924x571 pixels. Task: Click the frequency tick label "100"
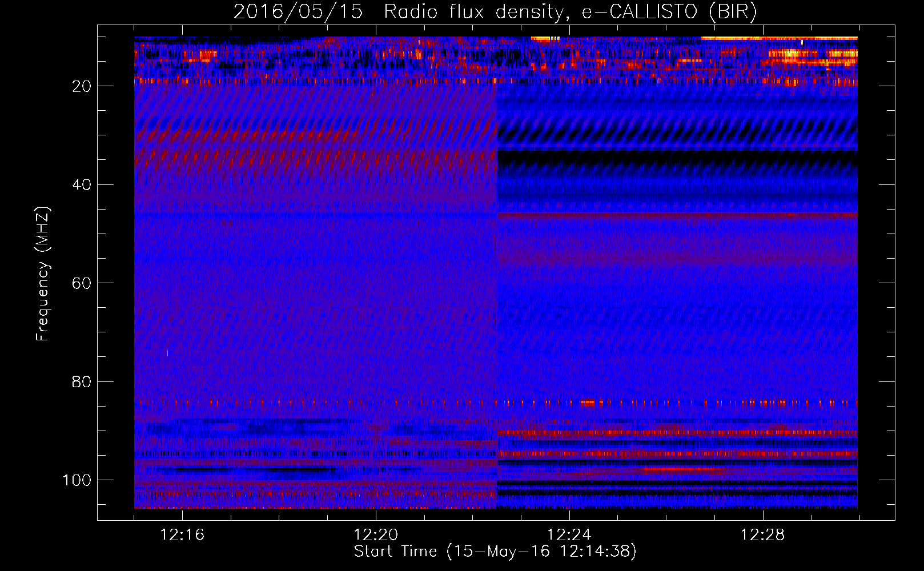click(x=78, y=480)
